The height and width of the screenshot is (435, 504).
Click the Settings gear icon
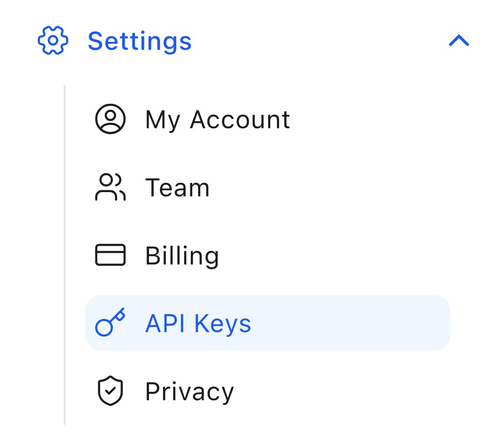[x=53, y=40]
